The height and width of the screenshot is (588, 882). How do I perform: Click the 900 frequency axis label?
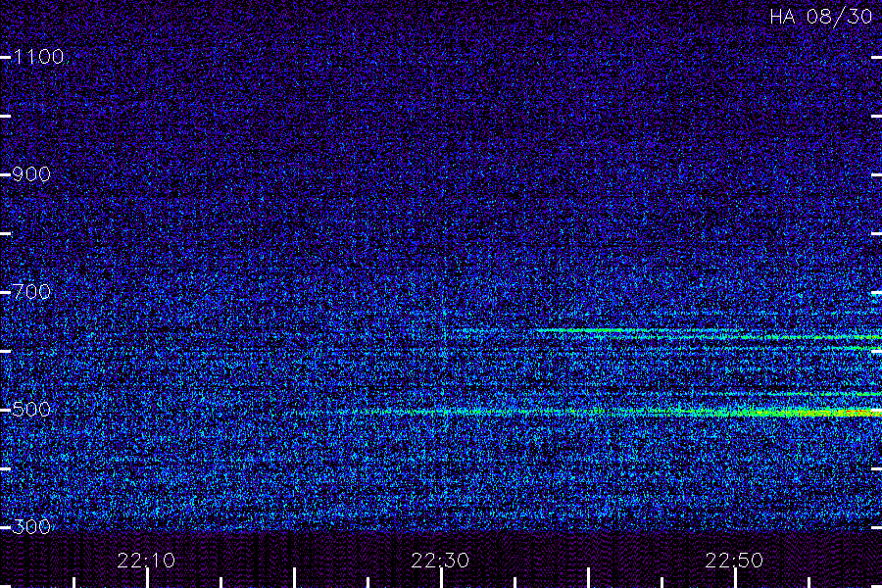[x=31, y=174]
